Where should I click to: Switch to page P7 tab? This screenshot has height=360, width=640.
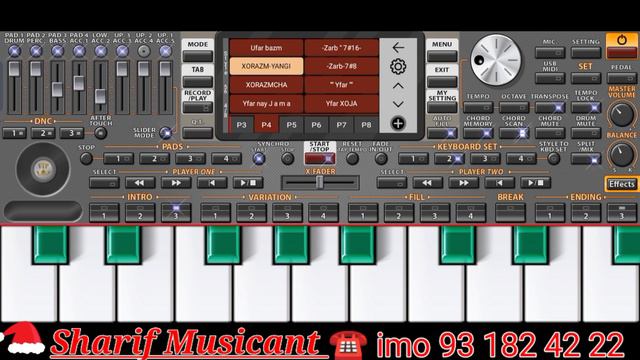coord(341,124)
